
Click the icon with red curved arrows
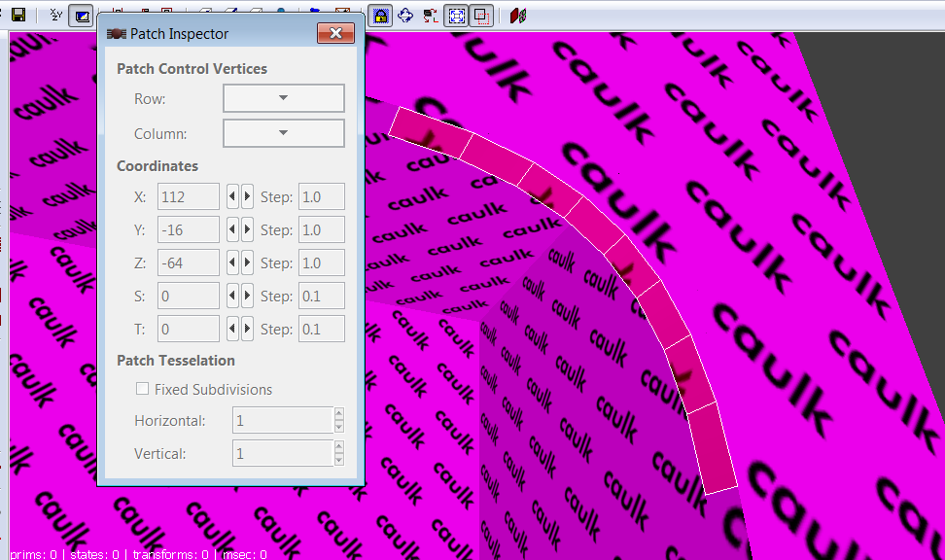point(431,16)
